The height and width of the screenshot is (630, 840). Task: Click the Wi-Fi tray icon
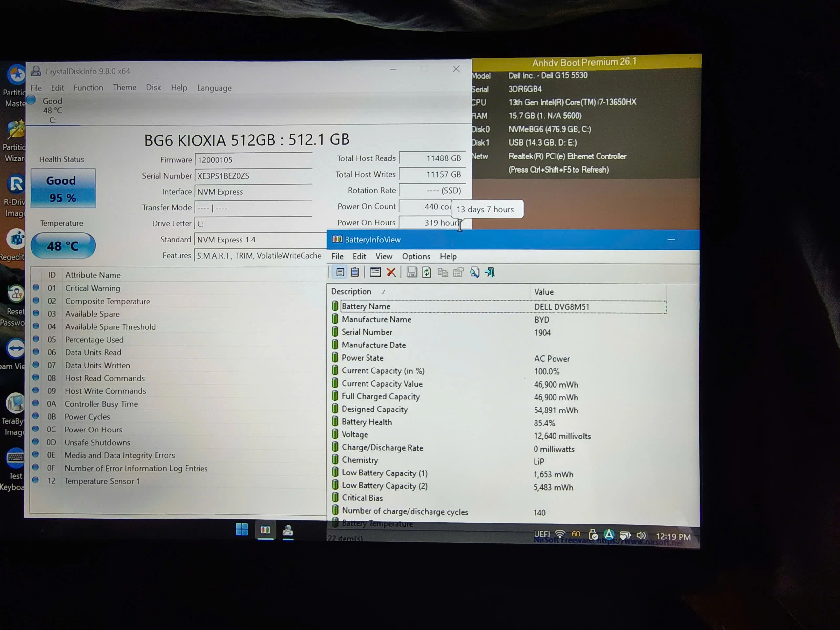coord(560,534)
